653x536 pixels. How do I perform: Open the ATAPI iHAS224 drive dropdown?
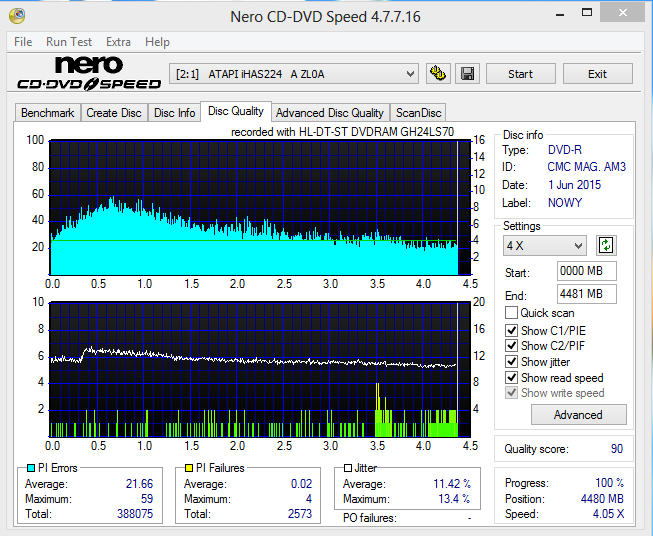[294, 74]
